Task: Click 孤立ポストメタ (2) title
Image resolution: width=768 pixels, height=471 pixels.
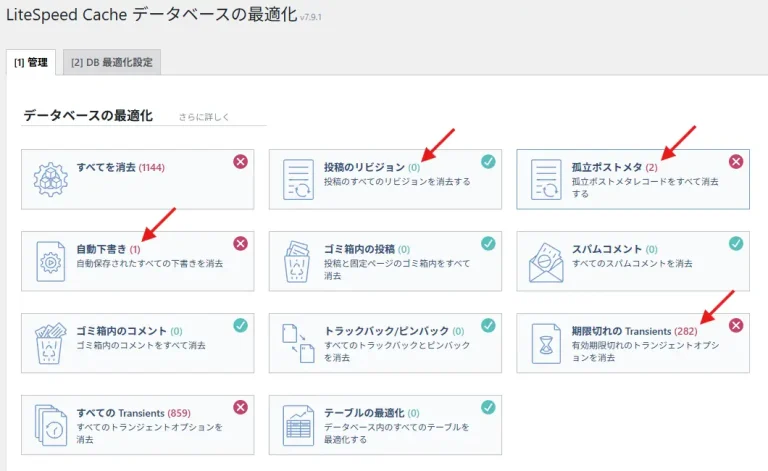Action: (x=615, y=167)
